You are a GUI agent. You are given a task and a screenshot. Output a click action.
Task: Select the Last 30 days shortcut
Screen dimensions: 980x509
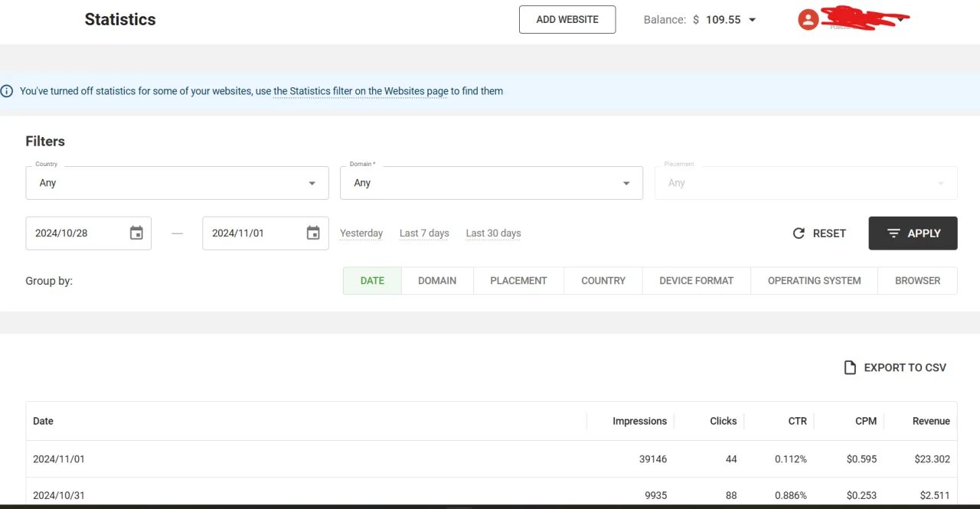click(493, 233)
